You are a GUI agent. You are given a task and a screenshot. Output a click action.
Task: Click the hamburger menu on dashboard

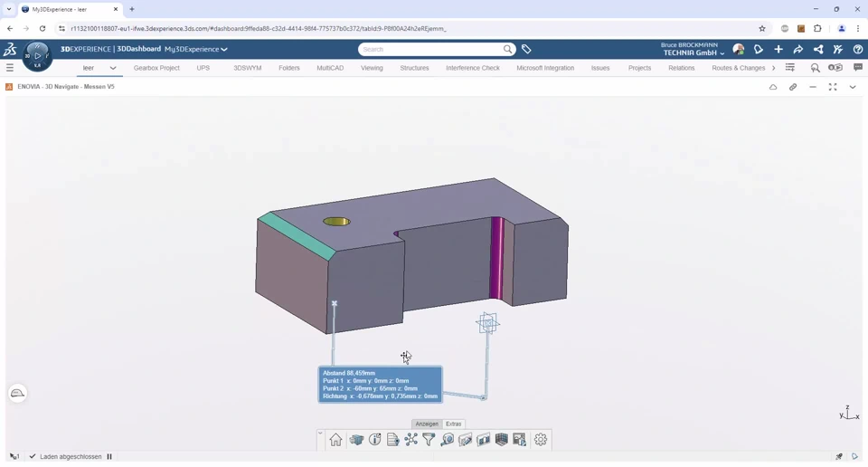9,68
